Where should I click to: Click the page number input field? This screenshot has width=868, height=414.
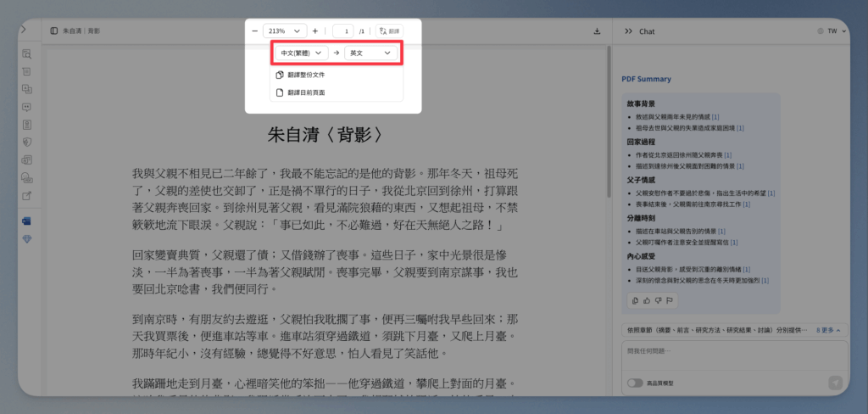click(x=343, y=31)
